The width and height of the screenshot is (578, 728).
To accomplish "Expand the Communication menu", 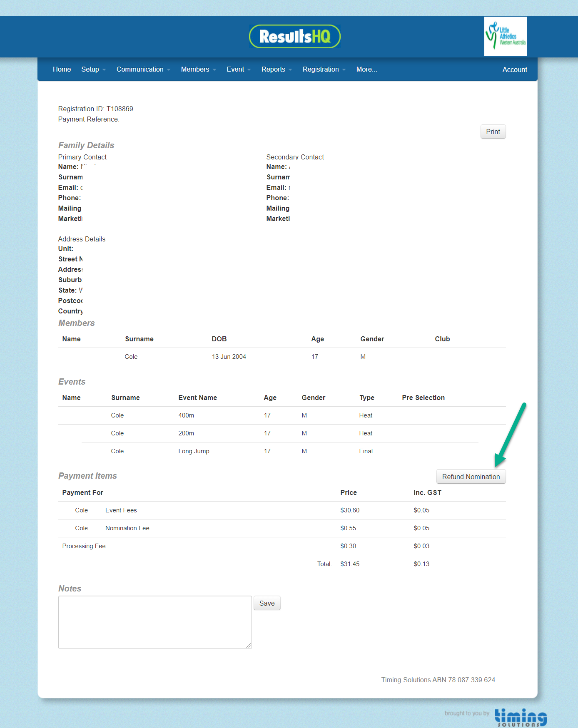I will pos(143,69).
